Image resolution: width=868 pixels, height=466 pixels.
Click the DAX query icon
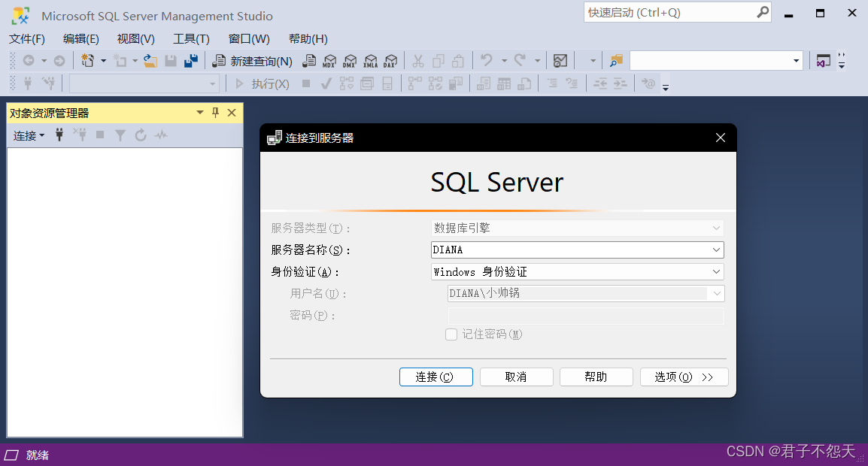(391, 61)
